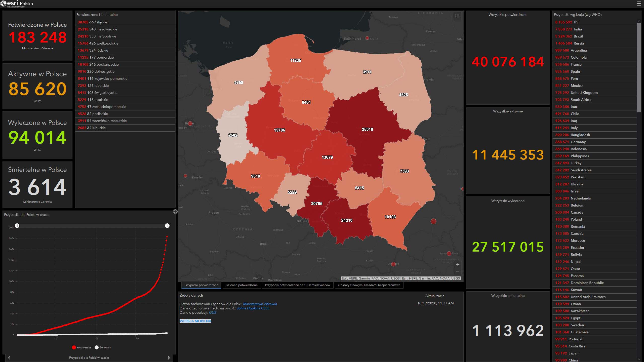
Task: Select Obszary z nowymi zasadami bezpieczeństwa tab
Action: pos(369,285)
